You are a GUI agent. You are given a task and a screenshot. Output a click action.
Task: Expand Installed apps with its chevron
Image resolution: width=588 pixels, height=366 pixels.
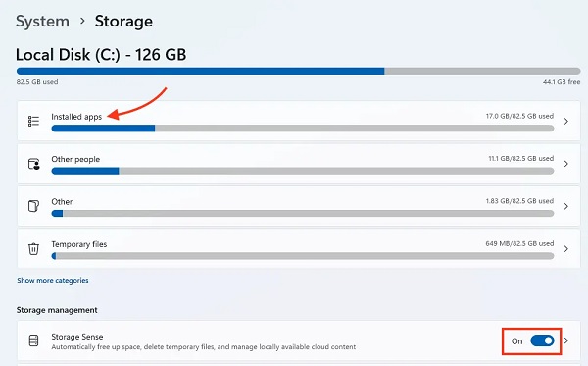(x=566, y=121)
